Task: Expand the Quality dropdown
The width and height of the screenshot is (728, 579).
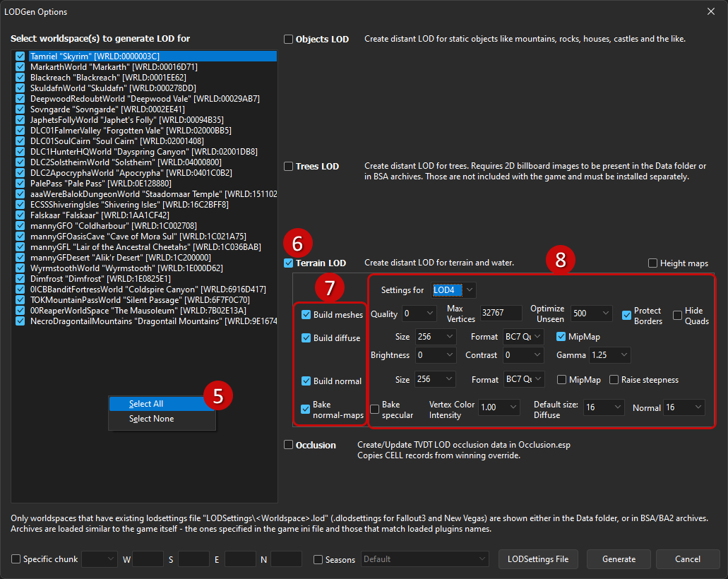Action: [x=419, y=314]
